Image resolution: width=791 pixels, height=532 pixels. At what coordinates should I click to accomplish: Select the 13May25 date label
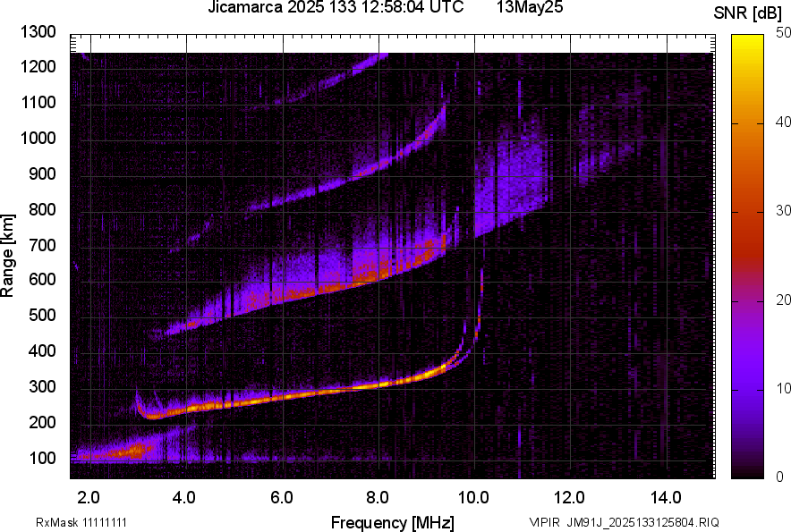(x=529, y=7)
